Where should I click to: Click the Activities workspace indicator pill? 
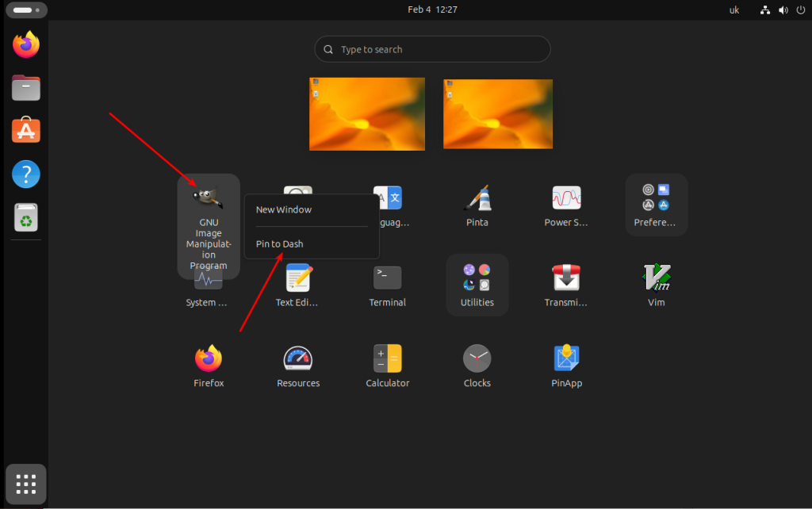point(26,10)
